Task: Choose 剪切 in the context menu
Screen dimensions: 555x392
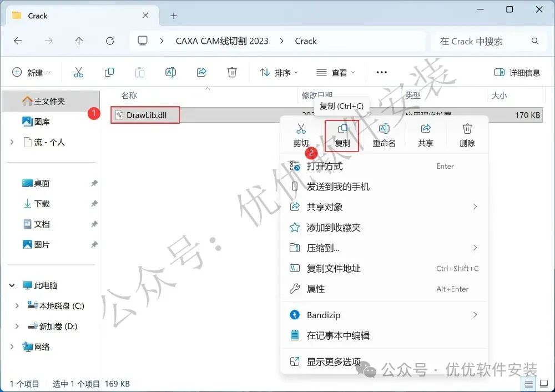Action: click(301, 135)
